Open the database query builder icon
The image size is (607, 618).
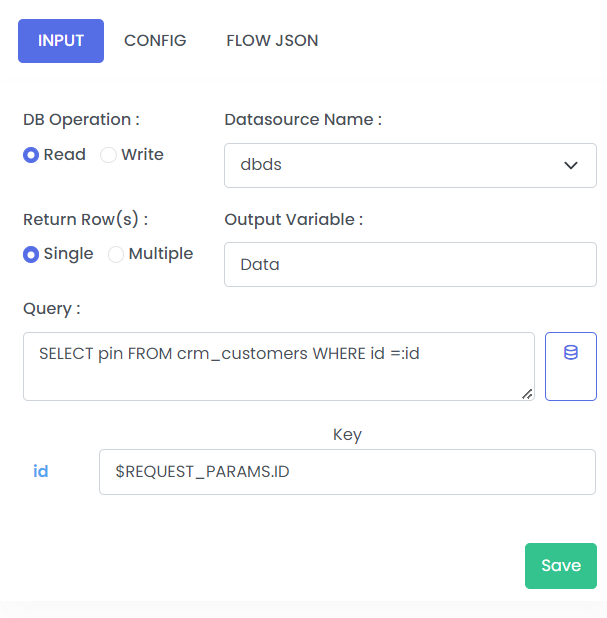pyautogui.click(x=570, y=366)
